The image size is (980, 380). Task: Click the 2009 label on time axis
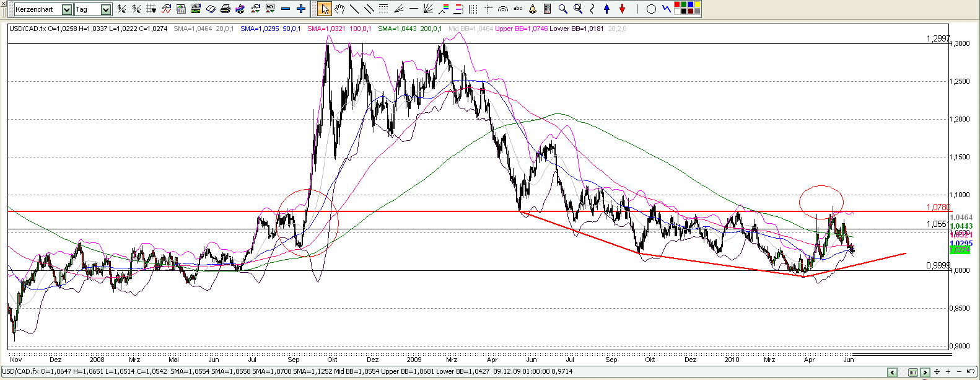(x=414, y=360)
